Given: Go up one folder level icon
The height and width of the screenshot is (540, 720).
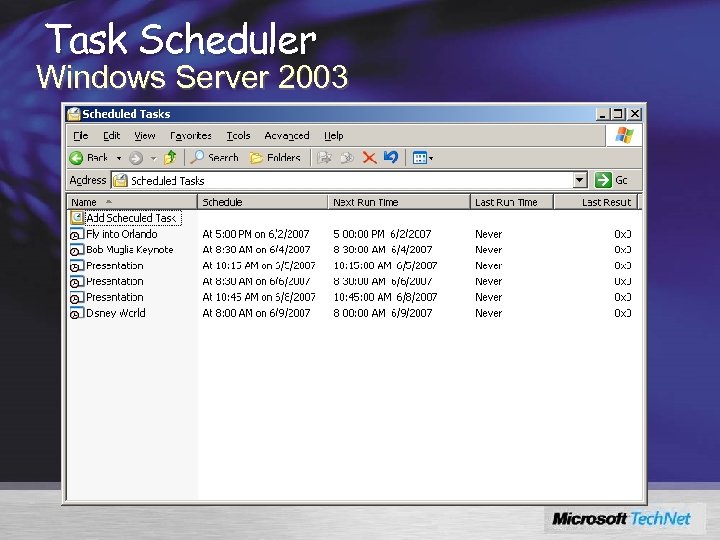Looking at the screenshot, I should tap(170, 158).
